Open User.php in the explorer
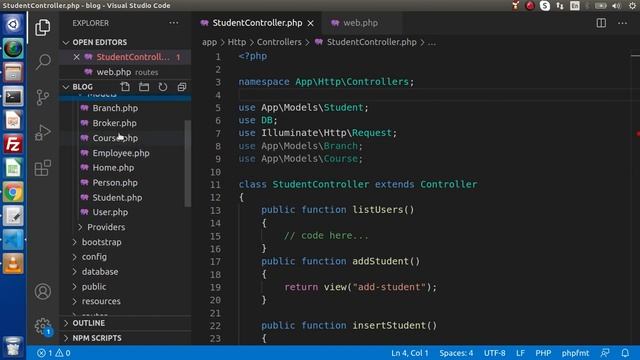 pos(110,212)
